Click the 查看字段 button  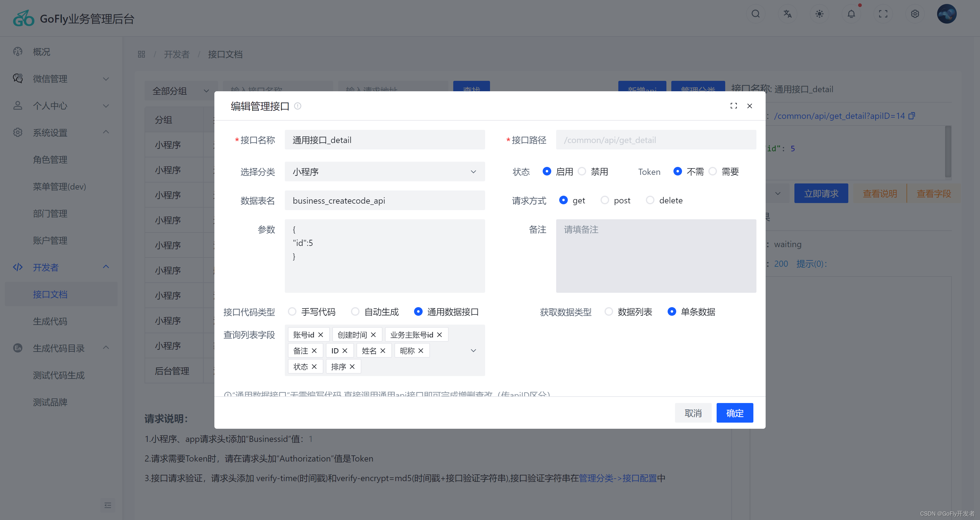pyautogui.click(x=933, y=193)
